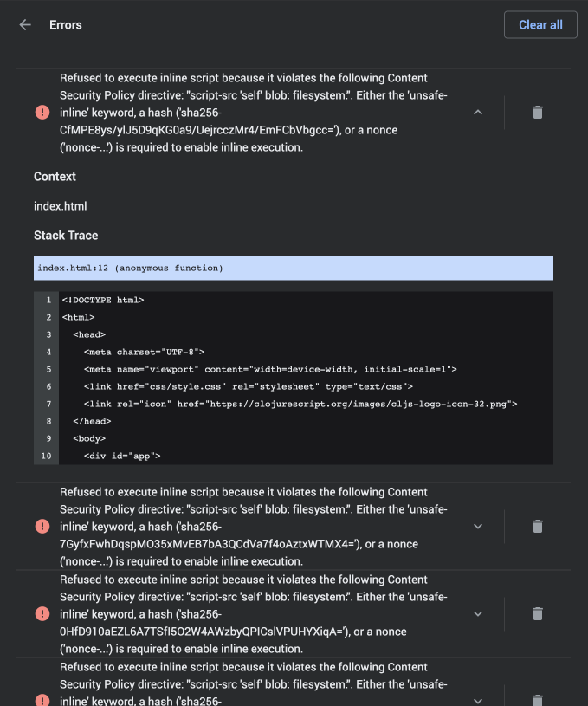Select the index.html:12 anonymous function stack frame

tap(293, 269)
